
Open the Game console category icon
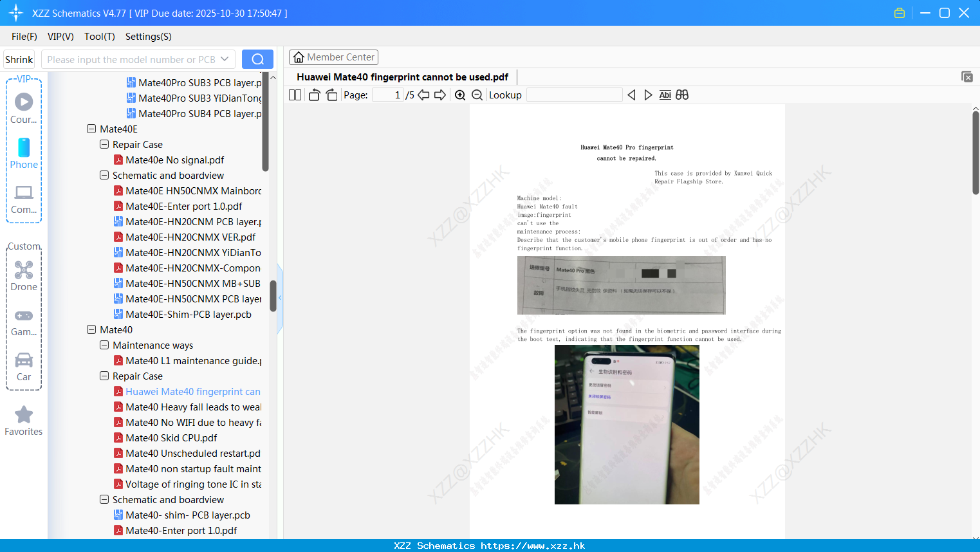pyautogui.click(x=24, y=322)
